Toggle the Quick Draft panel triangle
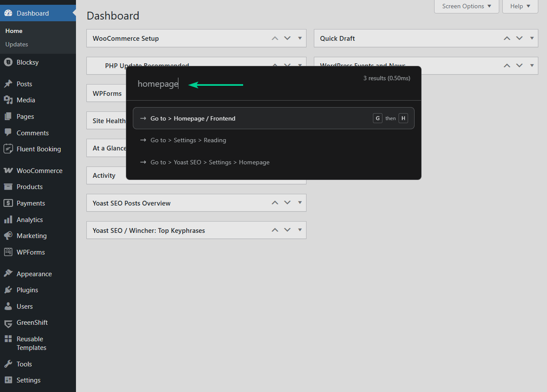 click(x=532, y=38)
